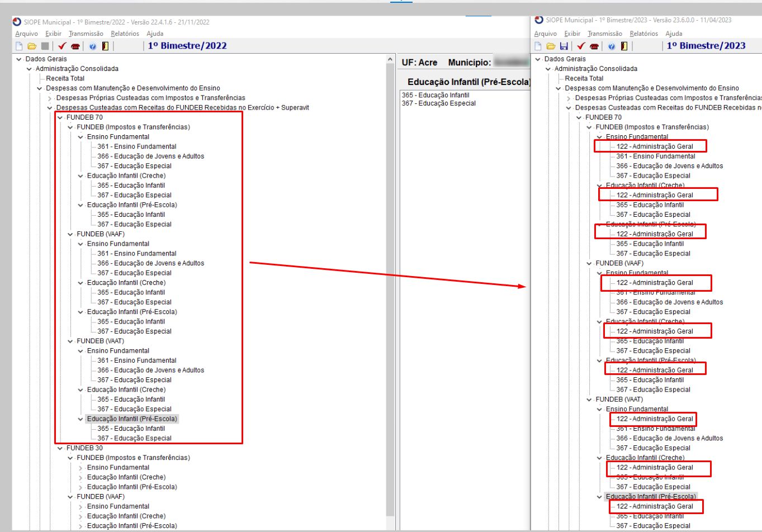Click blue help question icon in 2023 window
The image size is (762, 532).
(x=612, y=46)
